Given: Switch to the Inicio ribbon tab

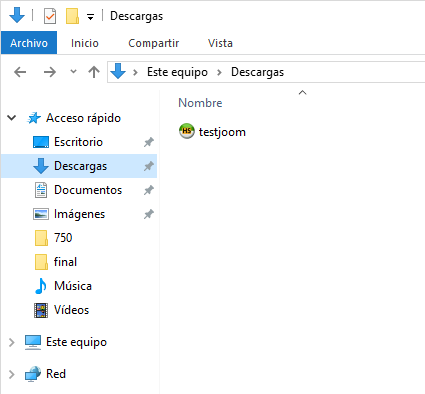Looking at the screenshot, I should (x=85, y=43).
